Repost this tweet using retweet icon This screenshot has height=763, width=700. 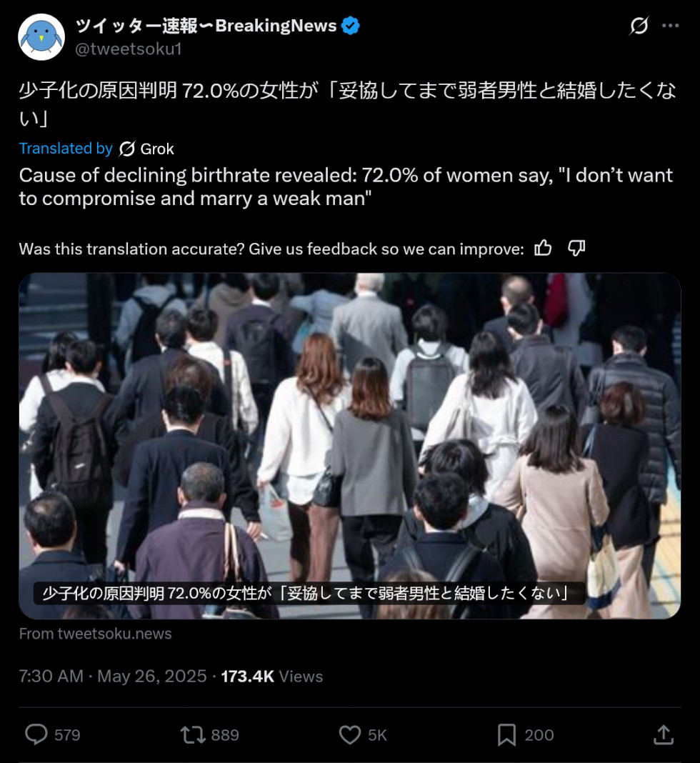(193, 734)
